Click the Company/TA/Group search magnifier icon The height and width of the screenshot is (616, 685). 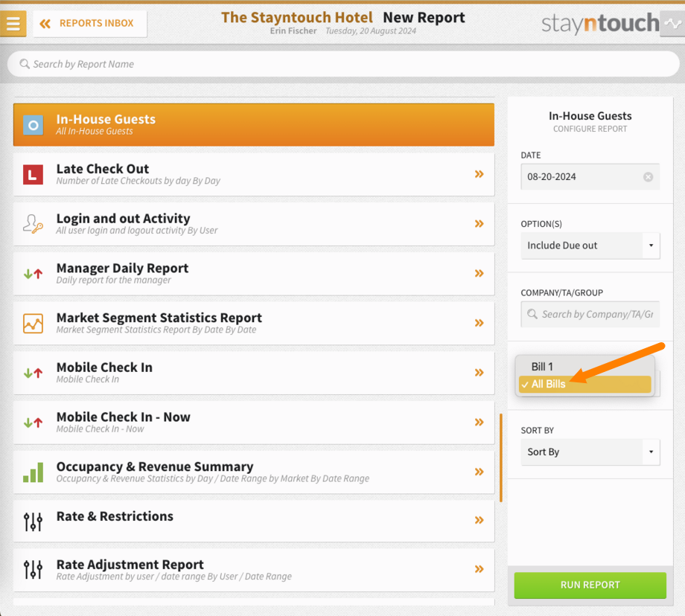pyautogui.click(x=532, y=315)
